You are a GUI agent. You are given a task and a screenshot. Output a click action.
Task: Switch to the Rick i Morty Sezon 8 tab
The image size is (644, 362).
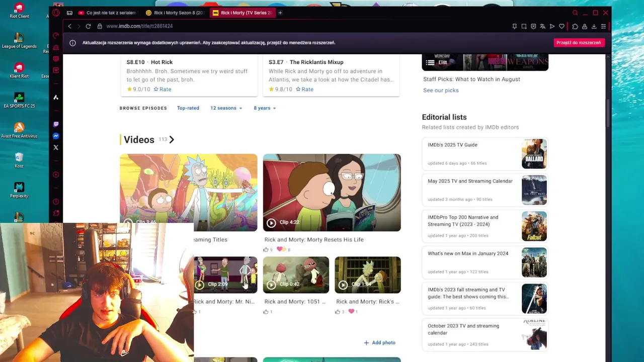(175, 13)
